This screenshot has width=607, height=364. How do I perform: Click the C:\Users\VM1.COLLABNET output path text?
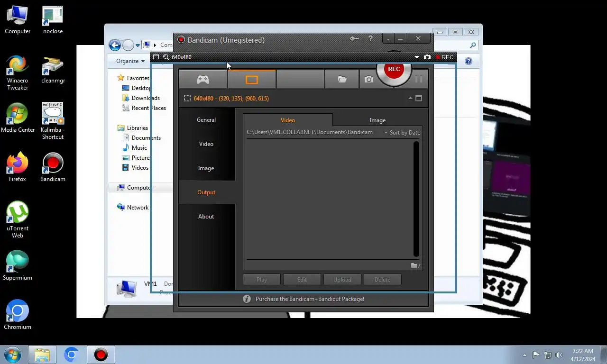[x=310, y=132]
